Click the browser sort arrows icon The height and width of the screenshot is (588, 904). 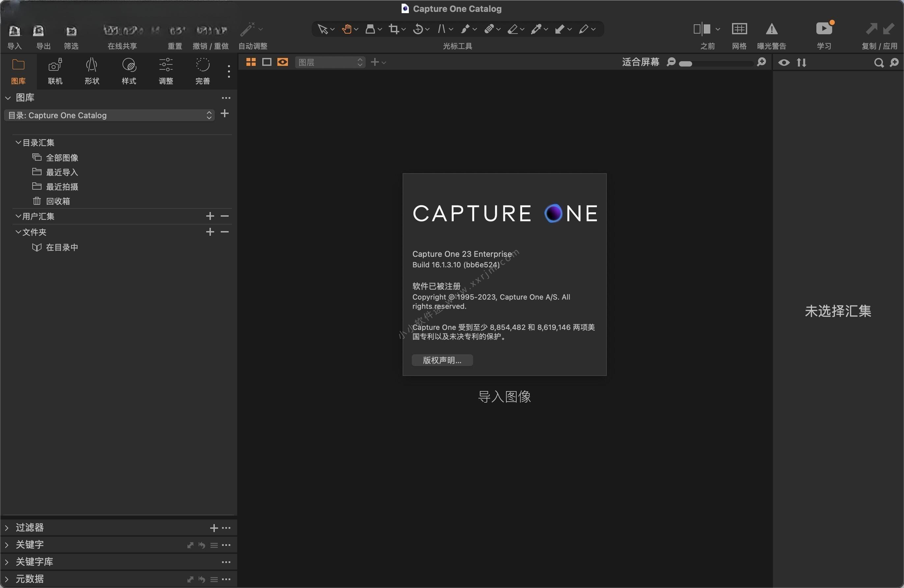tap(802, 63)
